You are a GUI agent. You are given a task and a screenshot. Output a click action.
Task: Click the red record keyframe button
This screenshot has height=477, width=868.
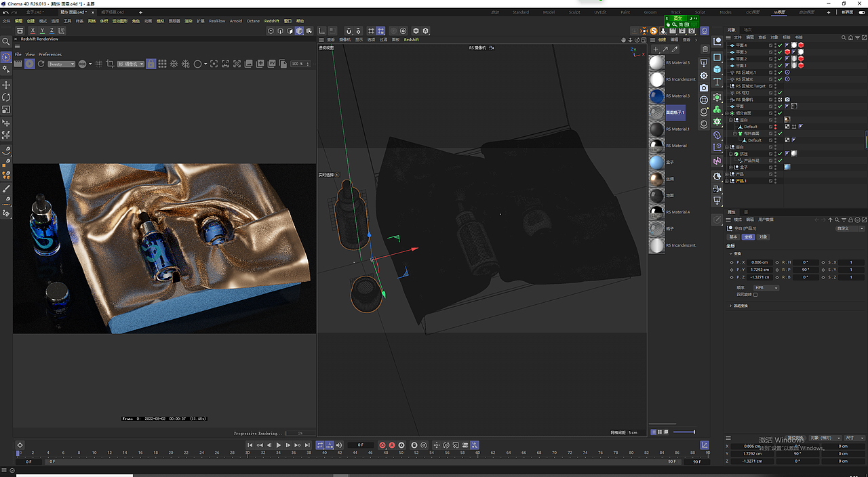(x=382, y=445)
